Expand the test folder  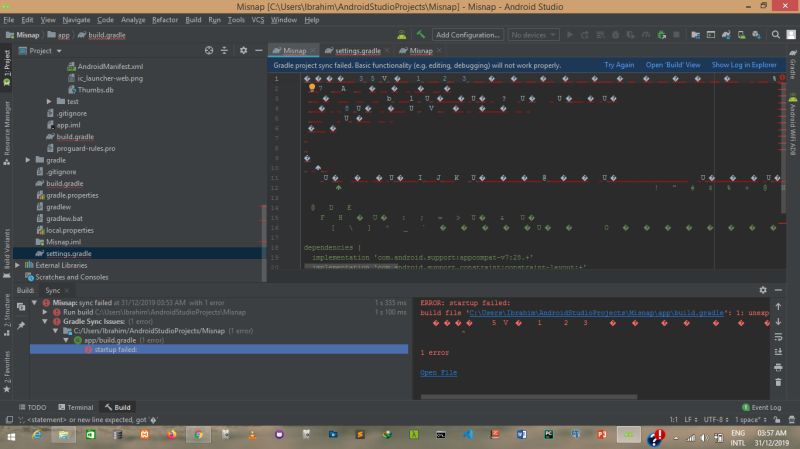point(49,102)
